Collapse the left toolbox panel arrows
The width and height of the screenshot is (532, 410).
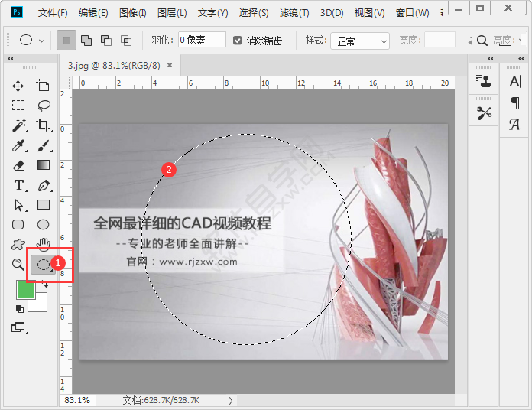click(11, 58)
